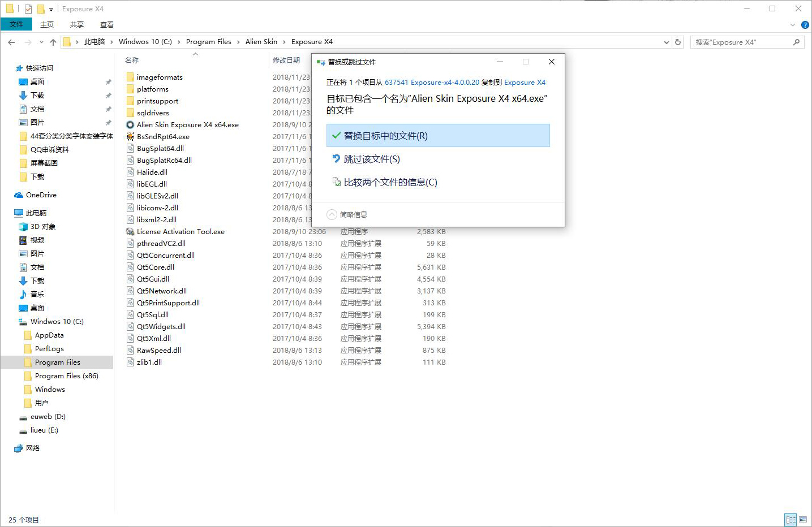Image resolution: width=812 pixels, height=527 pixels.
Task: Select the Qt5Widgets.dll file
Action: coord(161,327)
